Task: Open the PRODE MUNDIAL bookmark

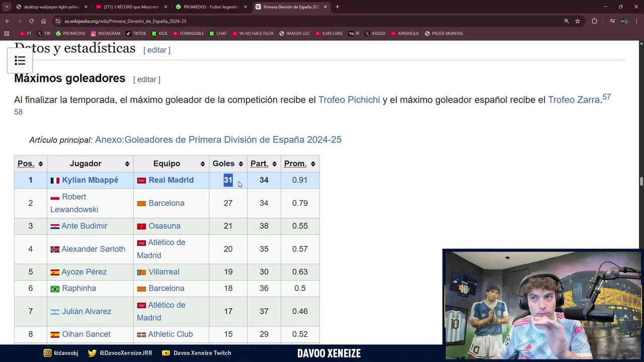Action: (x=444, y=33)
